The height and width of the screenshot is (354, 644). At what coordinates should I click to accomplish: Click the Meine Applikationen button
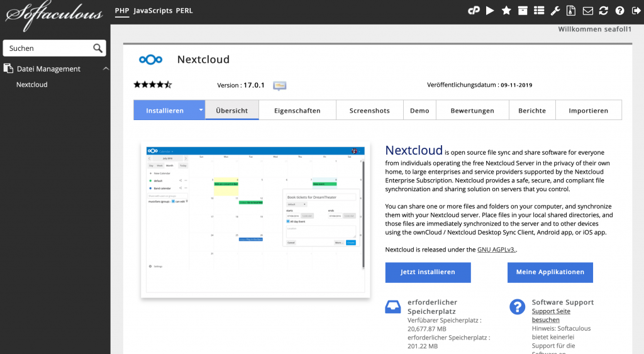(x=550, y=272)
